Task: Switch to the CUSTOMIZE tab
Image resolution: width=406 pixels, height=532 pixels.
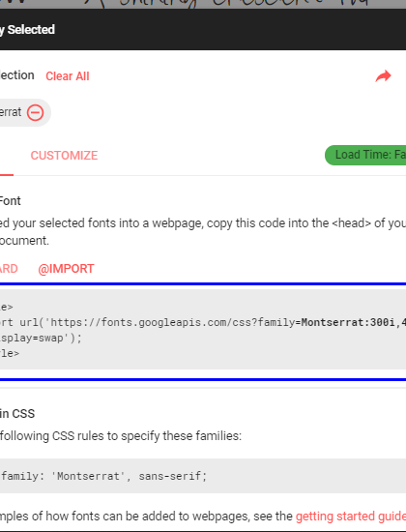Action: point(64,156)
